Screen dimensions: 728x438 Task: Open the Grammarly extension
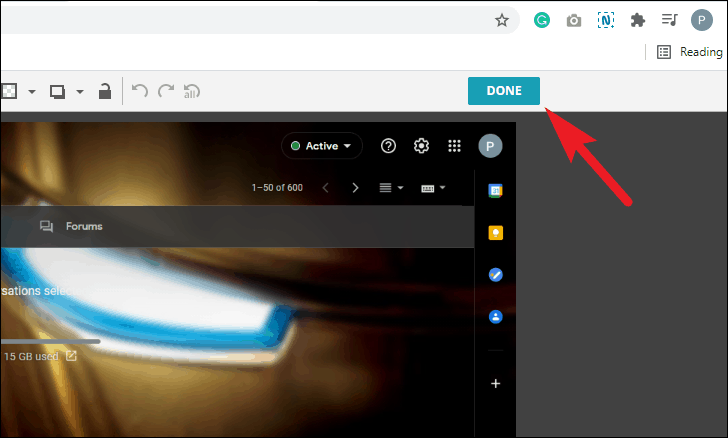(x=542, y=20)
